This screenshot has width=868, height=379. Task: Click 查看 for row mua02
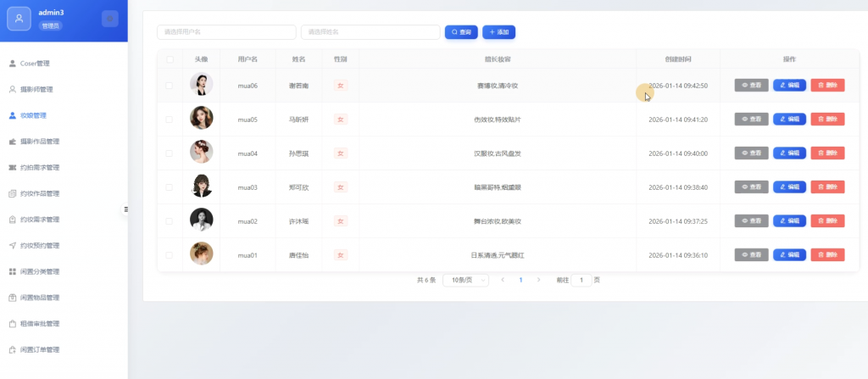point(751,221)
